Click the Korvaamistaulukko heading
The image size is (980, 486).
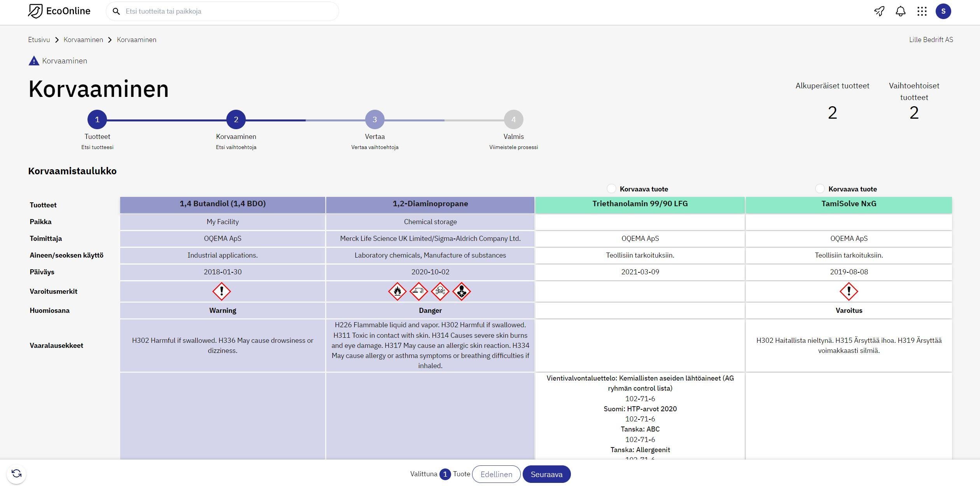point(72,171)
